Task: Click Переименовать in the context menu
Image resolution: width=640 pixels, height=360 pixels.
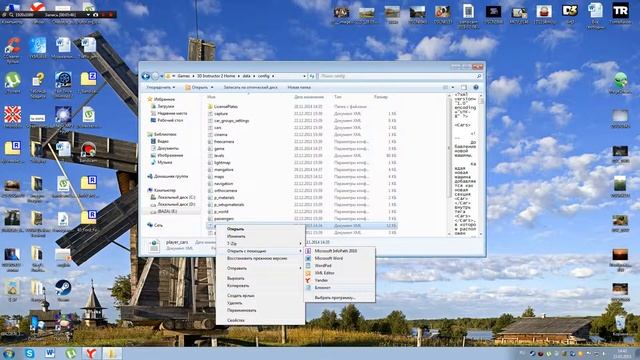Action: [x=242, y=311]
